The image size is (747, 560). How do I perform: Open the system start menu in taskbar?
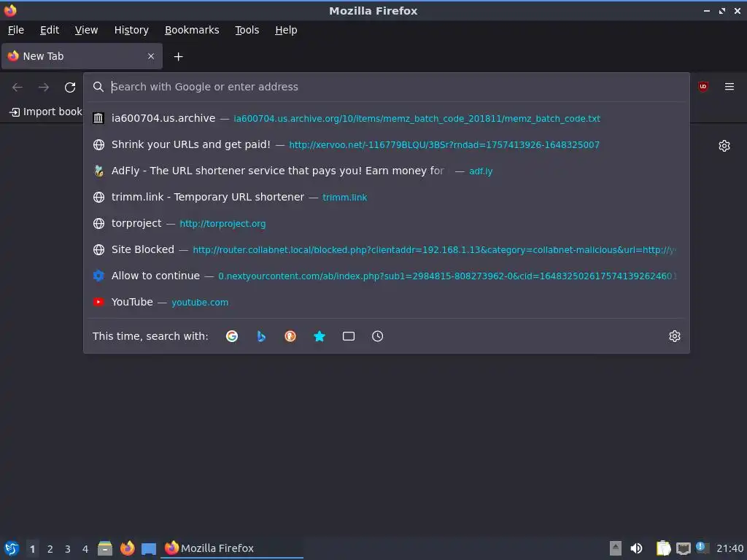(x=12, y=548)
